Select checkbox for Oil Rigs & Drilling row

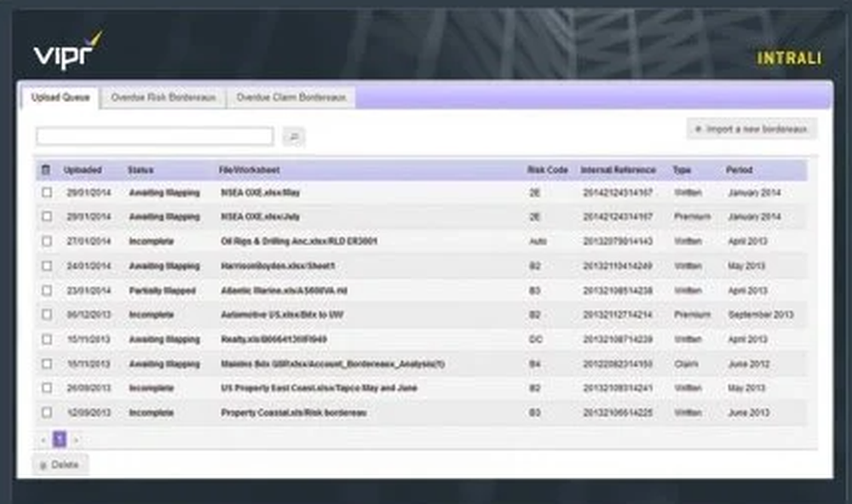coord(47,241)
